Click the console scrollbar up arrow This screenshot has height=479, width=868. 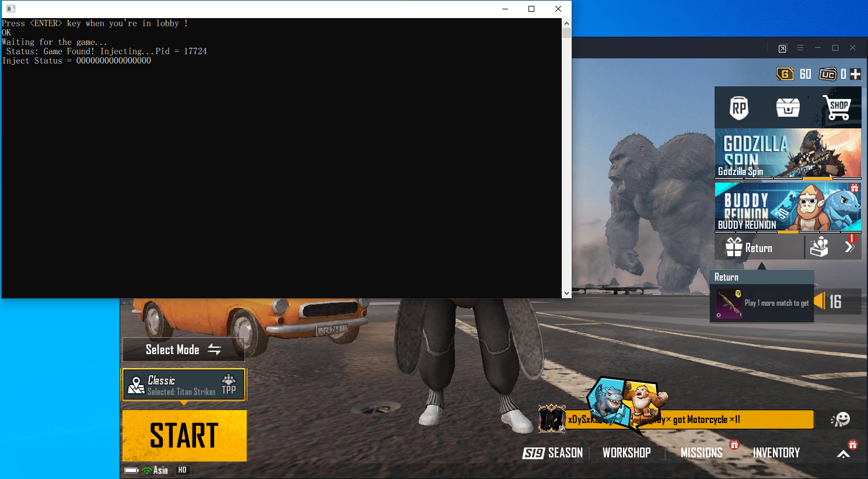point(566,23)
